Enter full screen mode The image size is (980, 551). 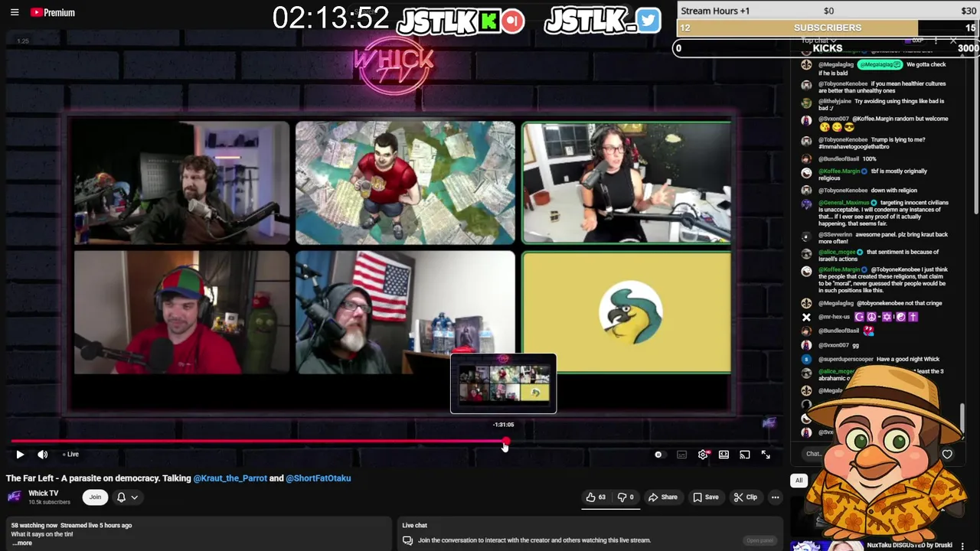tap(766, 455)
